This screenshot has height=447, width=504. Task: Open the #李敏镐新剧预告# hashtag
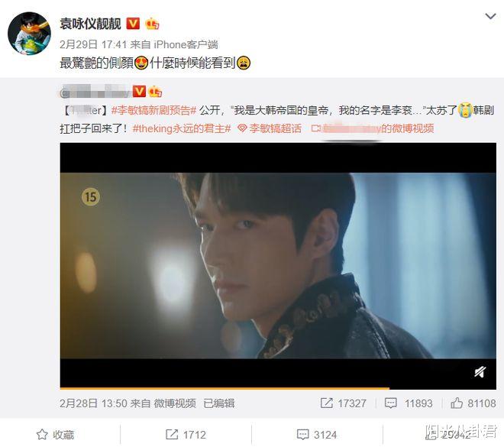click(x=153, y=111)
